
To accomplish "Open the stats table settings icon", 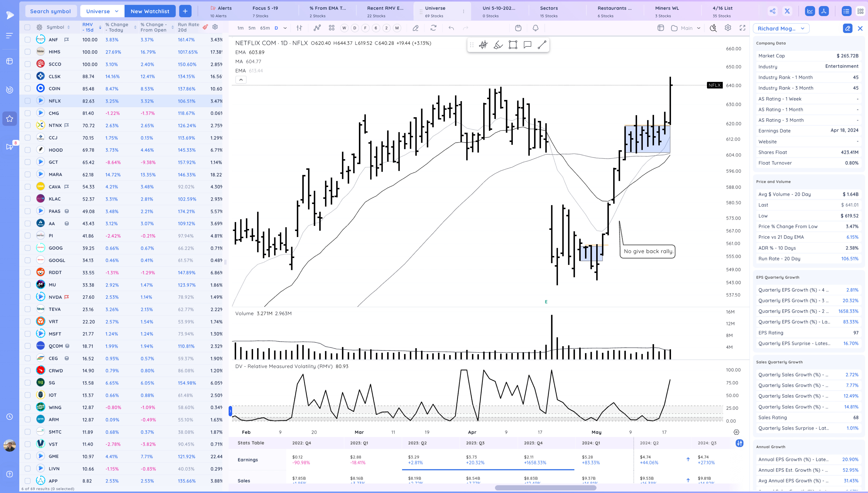I will 740,443.
